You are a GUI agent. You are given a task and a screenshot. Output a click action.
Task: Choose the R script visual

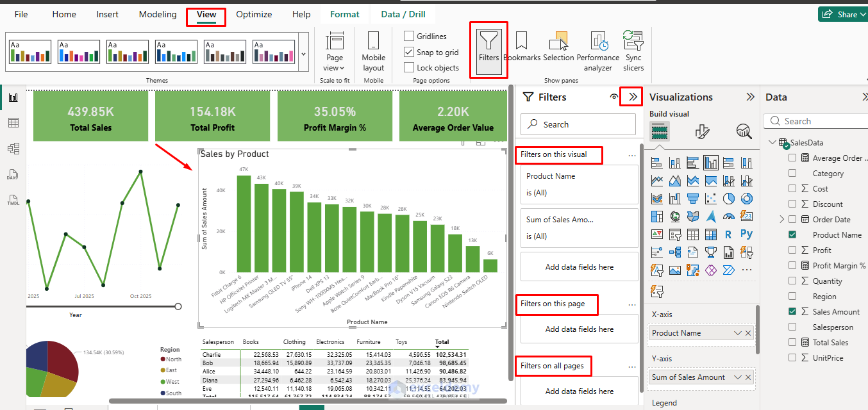(729, 234)
